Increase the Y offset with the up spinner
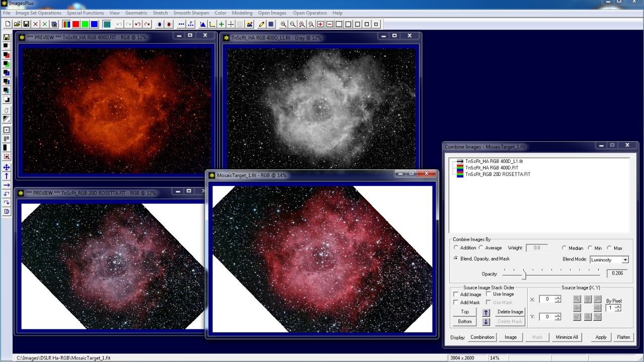The height and width of the screenshot is (362, 644). point(558,315)
